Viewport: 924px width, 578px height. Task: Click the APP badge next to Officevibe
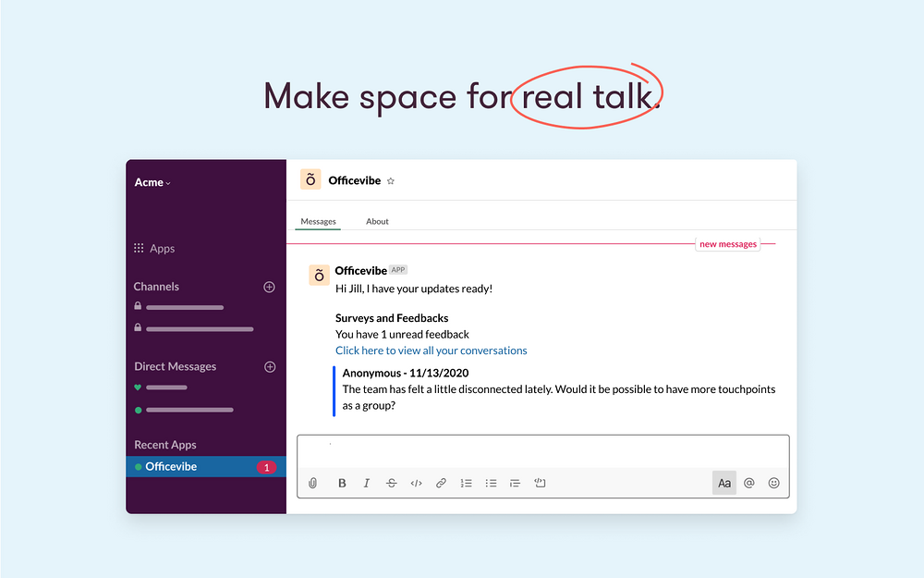(x=398, y=269)
